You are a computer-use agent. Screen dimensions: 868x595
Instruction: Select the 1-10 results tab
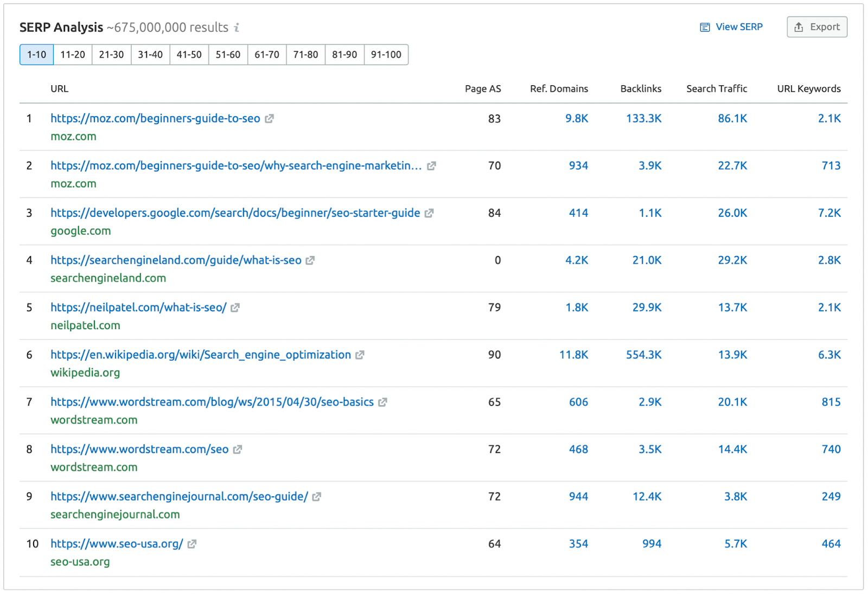click(36, 55)
